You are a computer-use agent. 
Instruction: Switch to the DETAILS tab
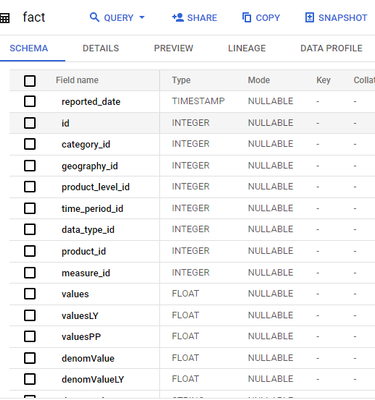(x=101, y=48)
